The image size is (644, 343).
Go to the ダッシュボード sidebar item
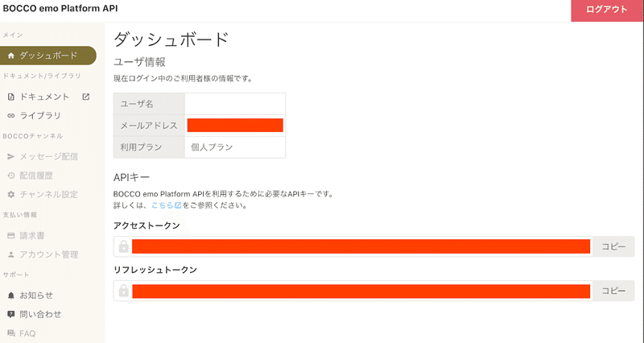tap(48, 56)
